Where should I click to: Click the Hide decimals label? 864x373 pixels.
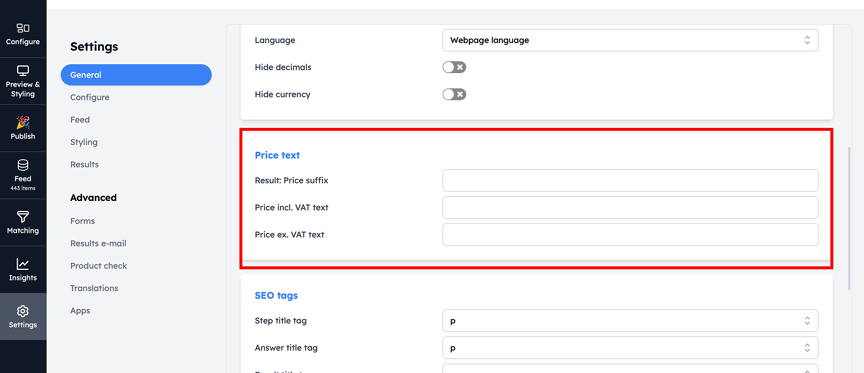pyautogui.click(x=283, y=67)
